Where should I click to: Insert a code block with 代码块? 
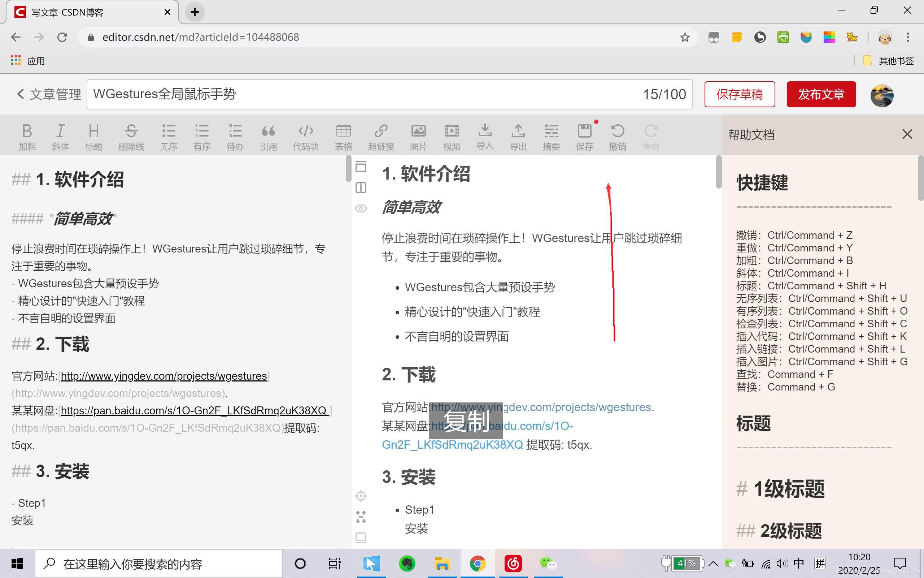click(306, 137)
